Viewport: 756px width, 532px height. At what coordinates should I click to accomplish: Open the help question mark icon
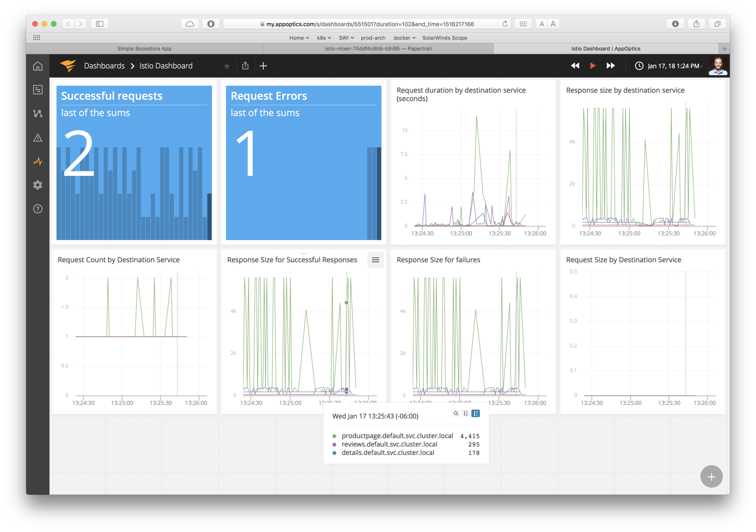click(38, 209)
